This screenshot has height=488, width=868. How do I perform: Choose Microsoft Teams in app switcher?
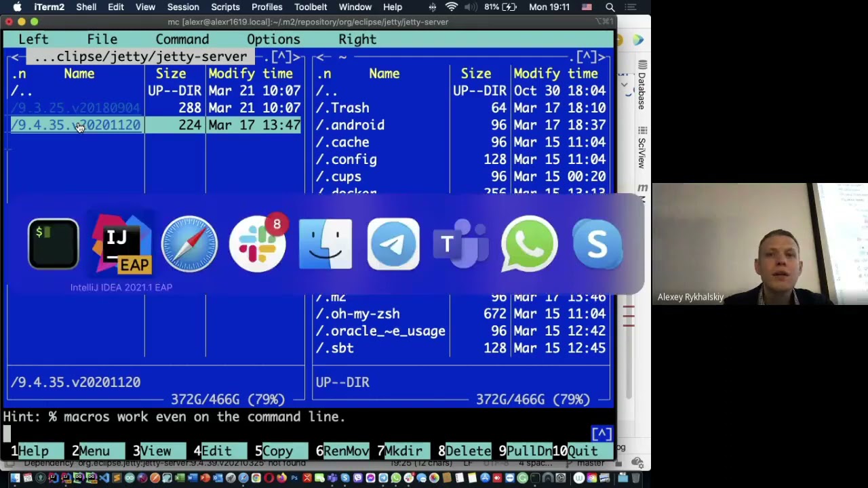(x=461, y=244)
